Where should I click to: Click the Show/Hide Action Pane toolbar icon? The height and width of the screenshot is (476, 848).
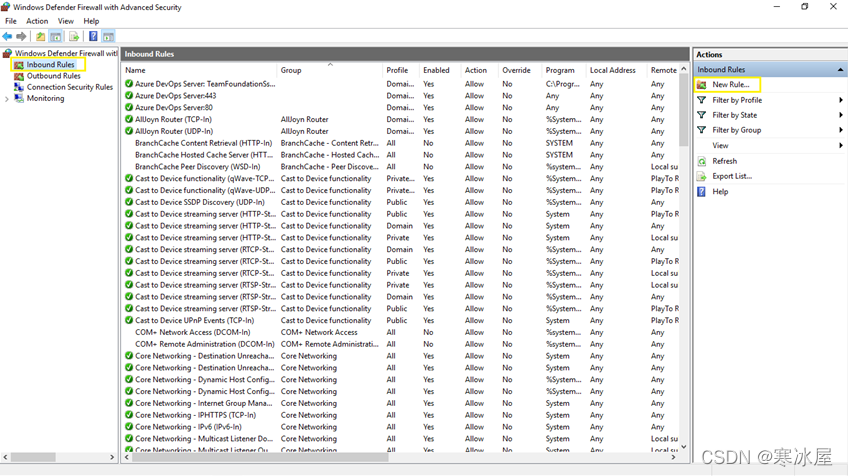click(108, 37)
